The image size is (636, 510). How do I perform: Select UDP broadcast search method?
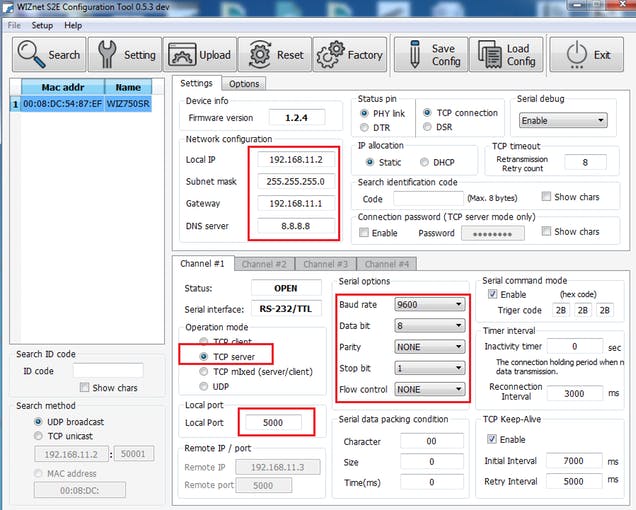click(x=38, y=422)
